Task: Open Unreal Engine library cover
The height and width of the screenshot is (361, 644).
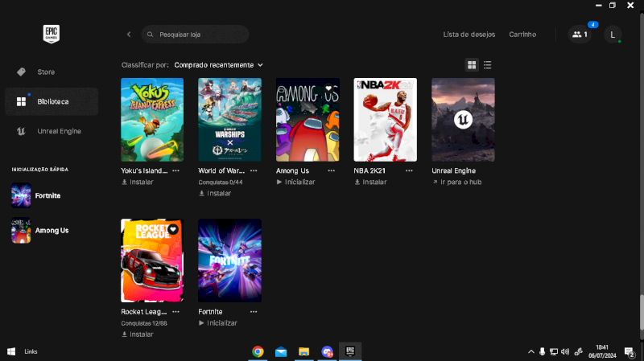Action: tap(463, 120)
